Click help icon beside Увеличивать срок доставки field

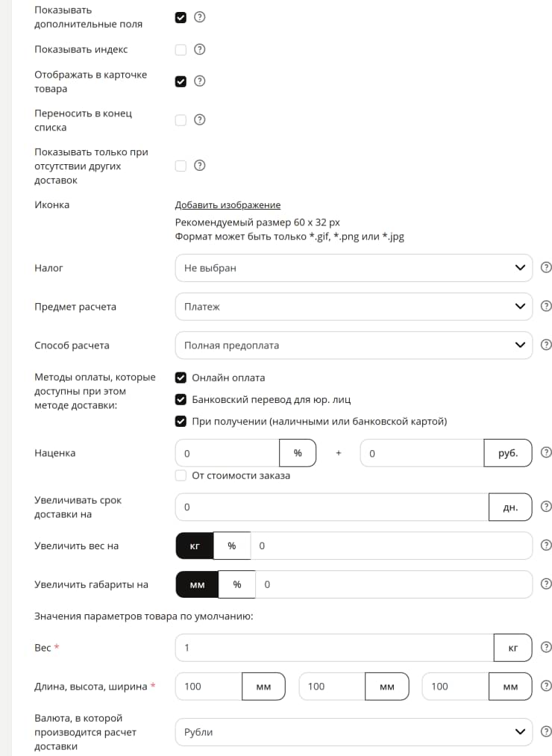[546, 506]
